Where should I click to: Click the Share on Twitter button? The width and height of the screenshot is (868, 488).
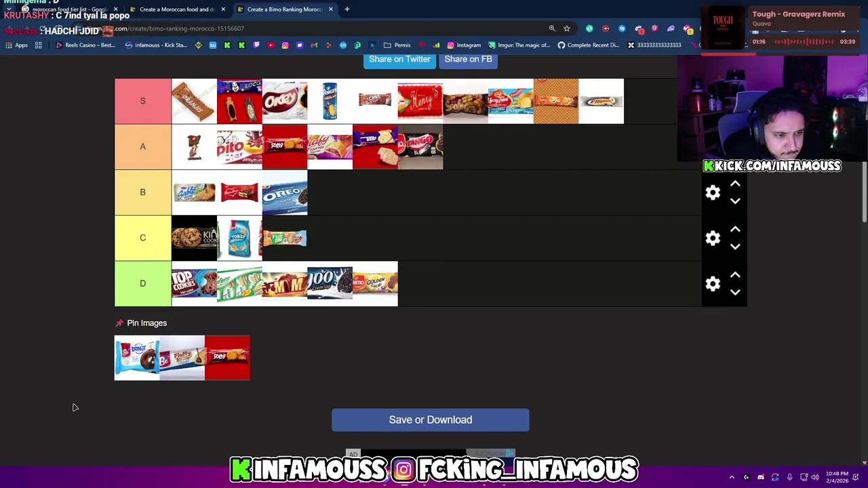coord(399,60)
